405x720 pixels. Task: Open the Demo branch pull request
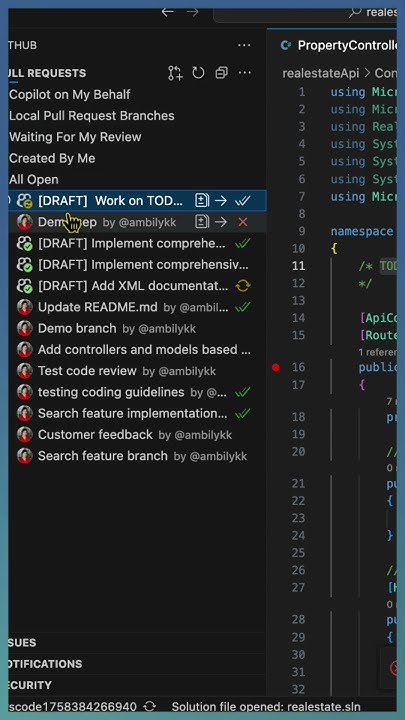(137, 328)
